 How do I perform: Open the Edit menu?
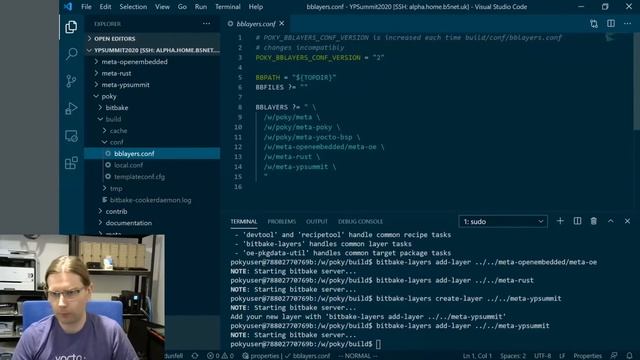105,7
